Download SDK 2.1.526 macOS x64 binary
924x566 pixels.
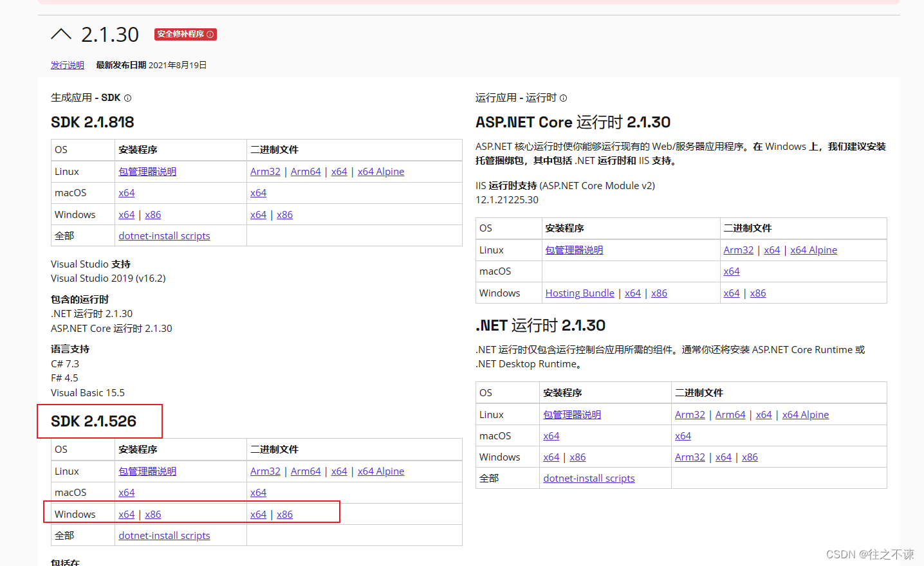pos(259,493)
